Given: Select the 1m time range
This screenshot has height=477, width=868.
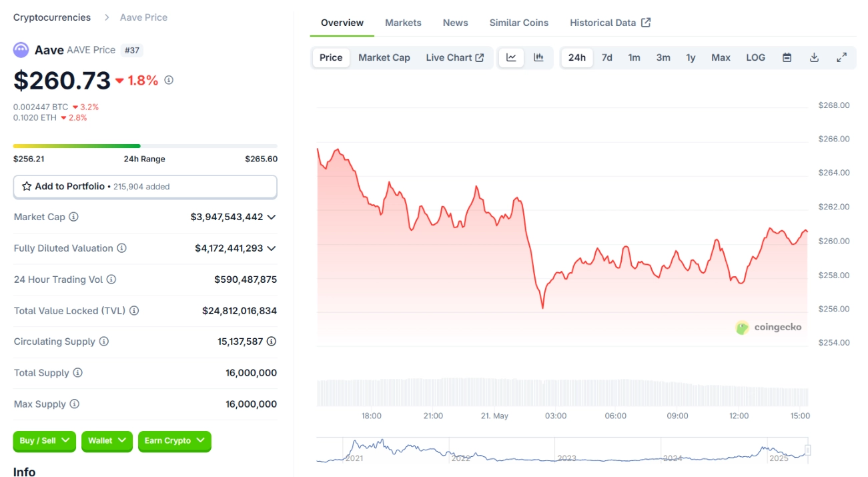Looking at the screenshot, I should [x=634, y=57].
